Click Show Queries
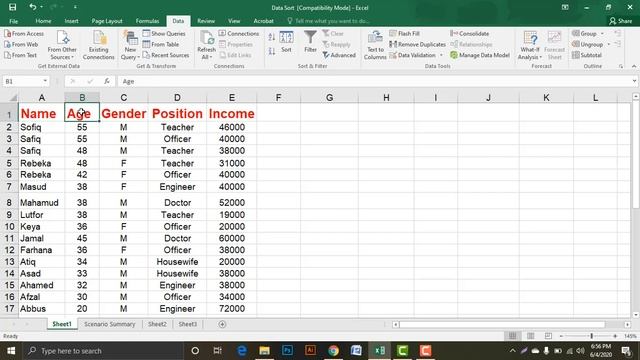Screen dimensions: 640x360 pyautogui.click(x=164, y=33)
